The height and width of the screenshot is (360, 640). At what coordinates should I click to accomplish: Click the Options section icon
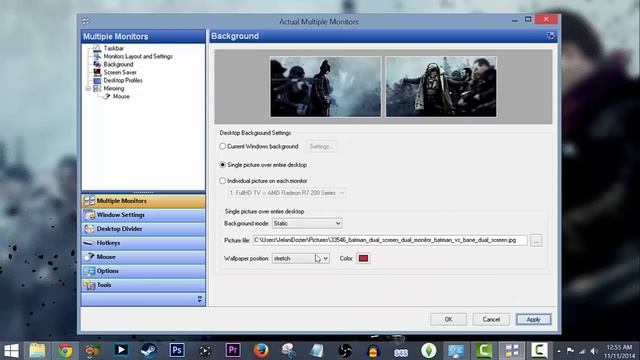(x=89, y=271)
